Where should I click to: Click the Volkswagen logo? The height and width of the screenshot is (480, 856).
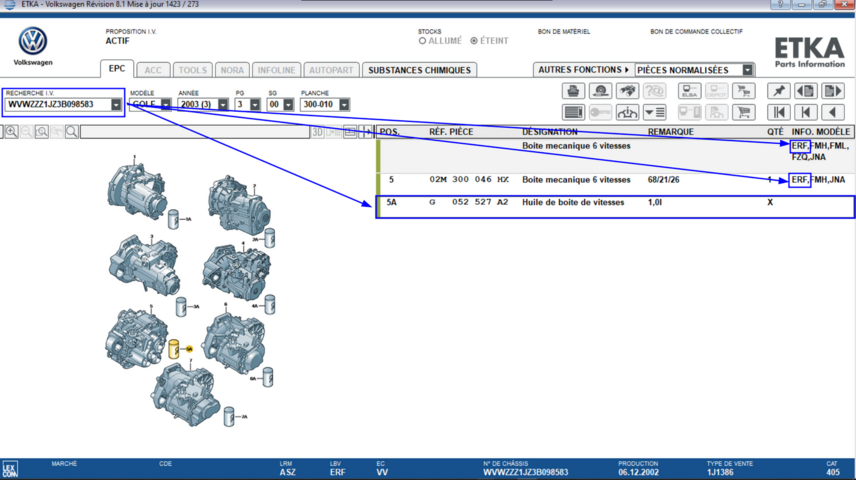(33, 41)
